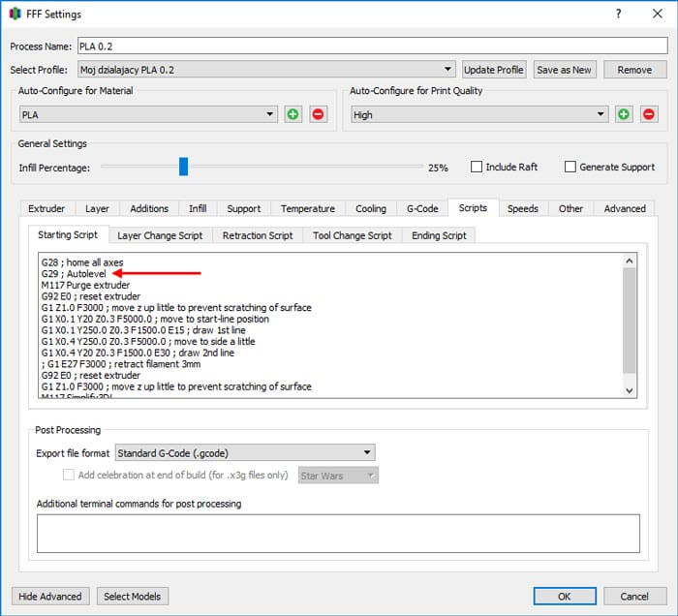
Task: Switch to the Temperature tab
Action: click(x=308, y=209)
